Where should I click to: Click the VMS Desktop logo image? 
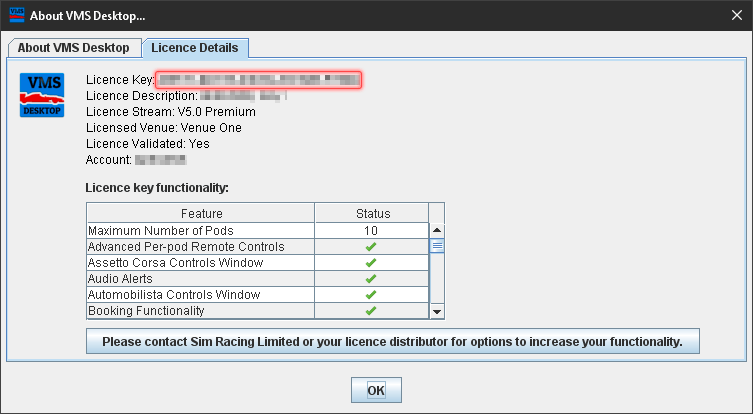[42, 95]
